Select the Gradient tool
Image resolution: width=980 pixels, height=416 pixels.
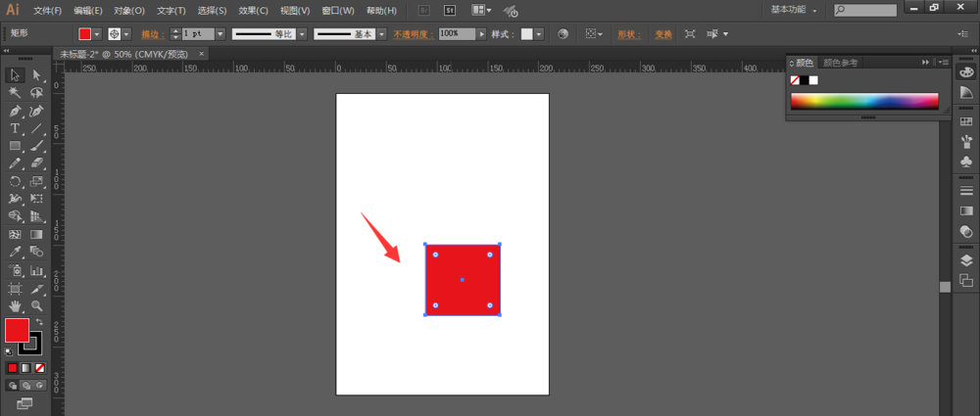pos(37,235)
